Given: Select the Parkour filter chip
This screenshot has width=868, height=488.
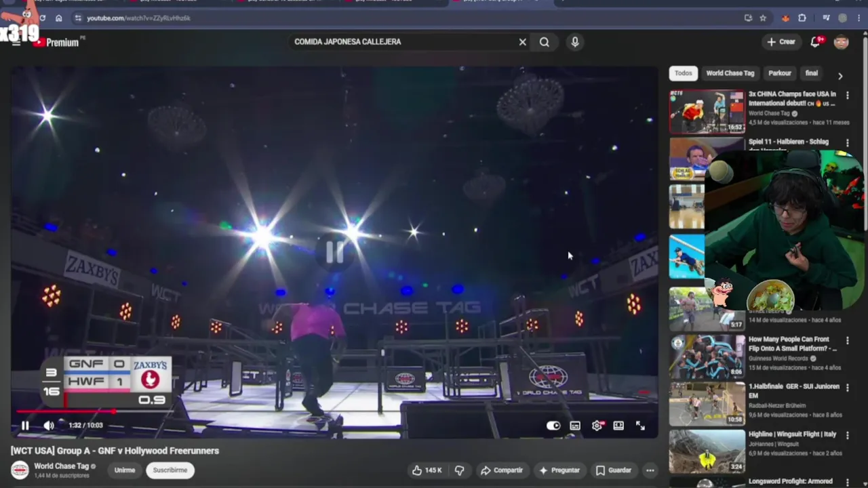Looking at the screenshot, I should tap(780, 73).
